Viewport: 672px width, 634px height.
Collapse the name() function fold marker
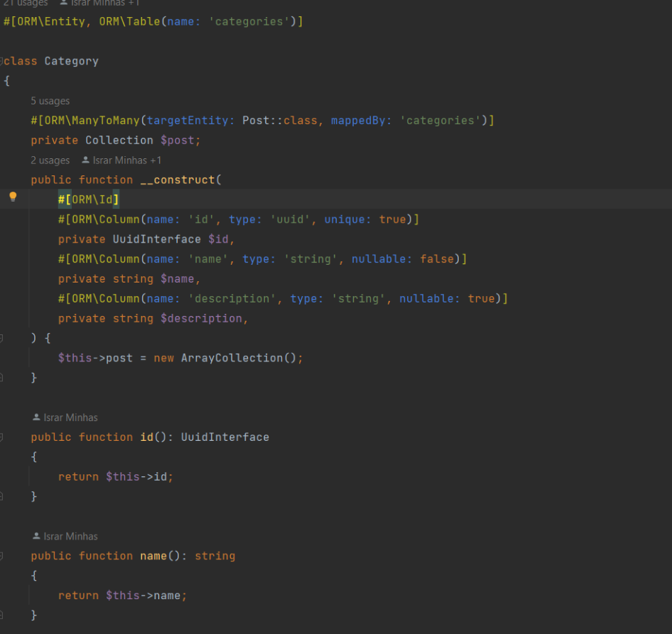[1, 556]
